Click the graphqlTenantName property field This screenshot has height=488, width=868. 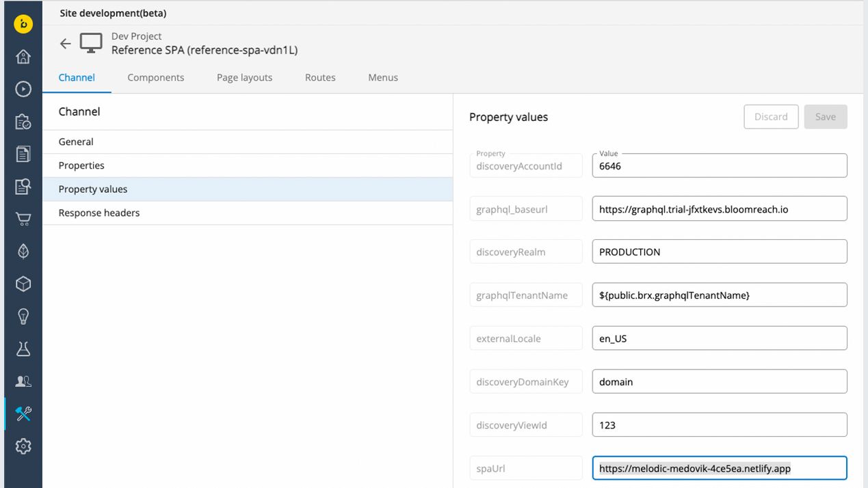pyautogui.click(x=526, y=295)
